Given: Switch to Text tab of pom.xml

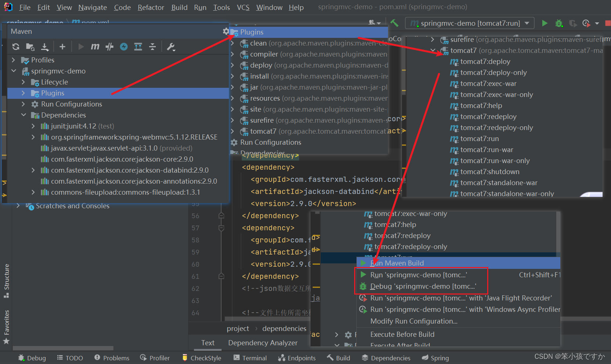Looking at the screenshot, I should pyautogui.click(x=208, y=343).
